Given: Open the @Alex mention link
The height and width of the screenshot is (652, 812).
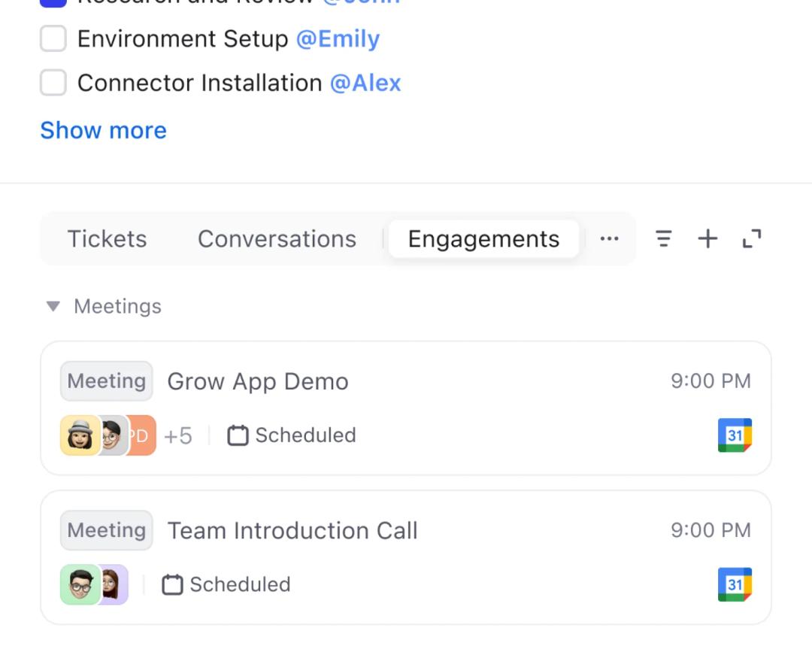Looking at the screenshot, I should (x=365, y=83).
